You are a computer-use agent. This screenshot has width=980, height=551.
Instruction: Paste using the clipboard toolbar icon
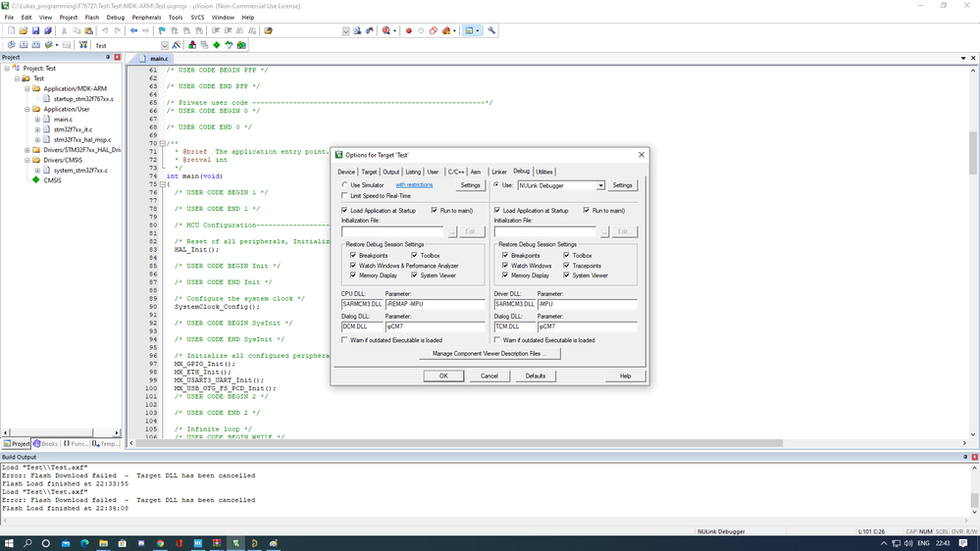tap(88, 30)
